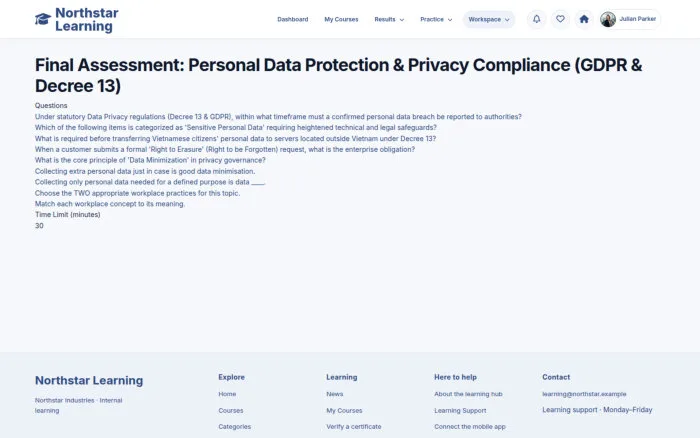Image resolution: width=700 pixels, height=438 pixels.
Task: Click the time limit value 30
Action: pyautogui.click(x=39, y=225)
